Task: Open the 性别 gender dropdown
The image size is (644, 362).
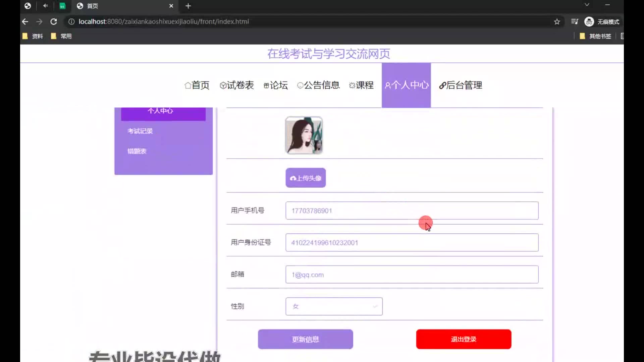Action: [x=334, y=306]
